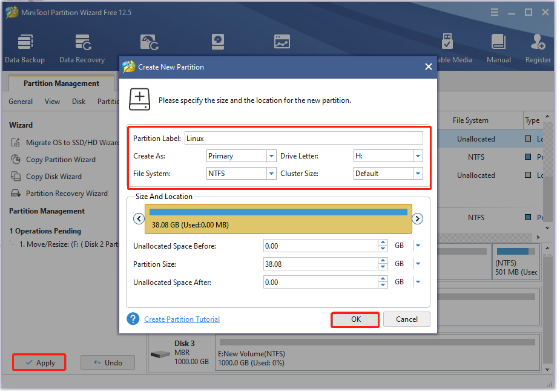This screenshot has width=560, height=392.
Task: Open the Create Partition Tutorial link
Action: click(x=182, y=320)
